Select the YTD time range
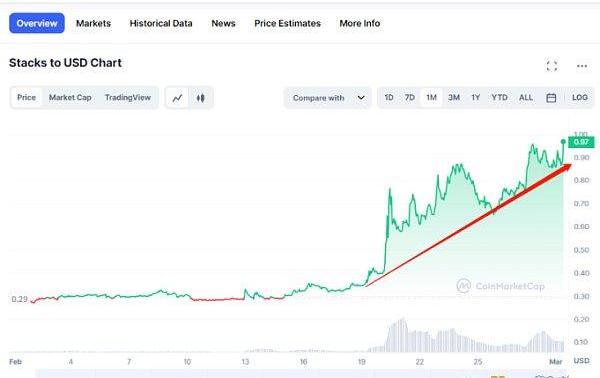The image size is (600, 378). (499, 98)
